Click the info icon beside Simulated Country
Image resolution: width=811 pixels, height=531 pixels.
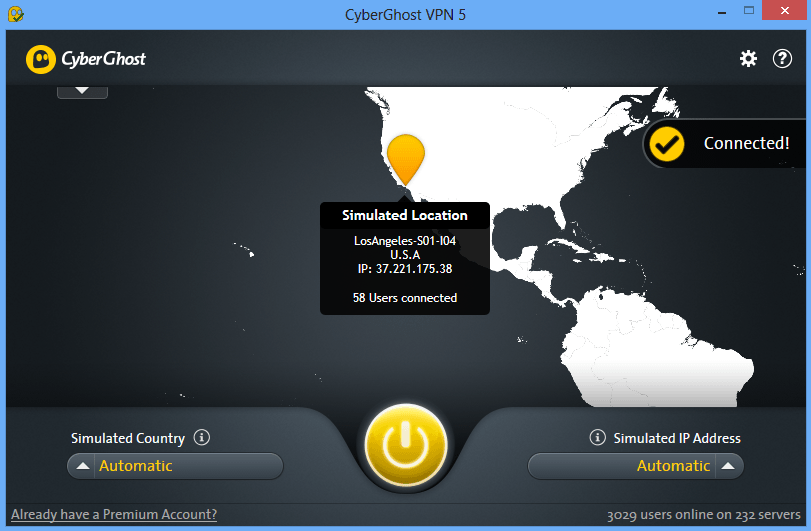202,437
